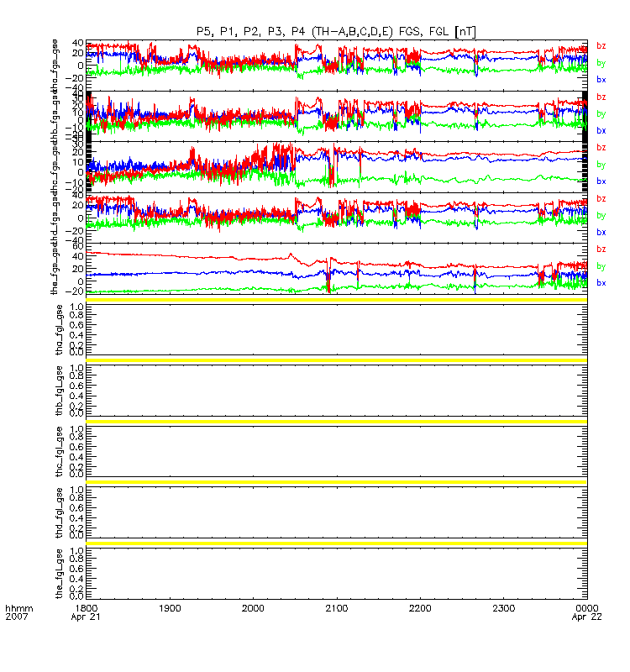Click the blue bx legend label of the top tha_fgs panel
Viewport: 630px width, 672px height.
pos(601,79)
